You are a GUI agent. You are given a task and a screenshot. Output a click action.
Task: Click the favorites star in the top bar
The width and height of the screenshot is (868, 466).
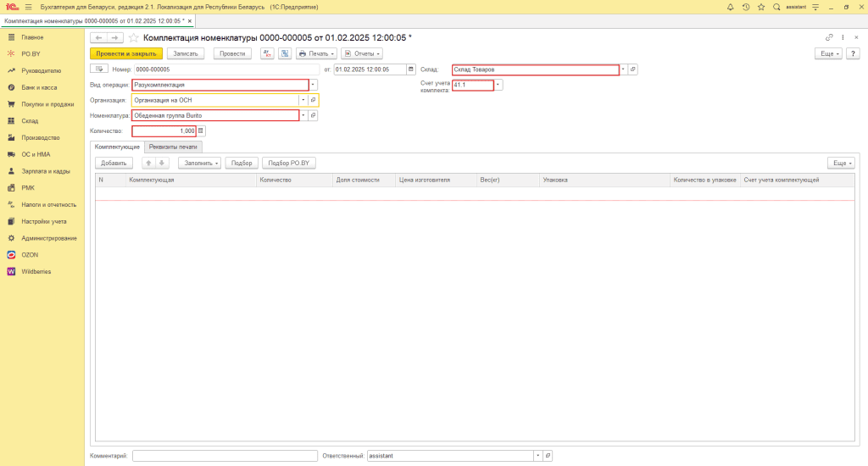click(760, 7)
